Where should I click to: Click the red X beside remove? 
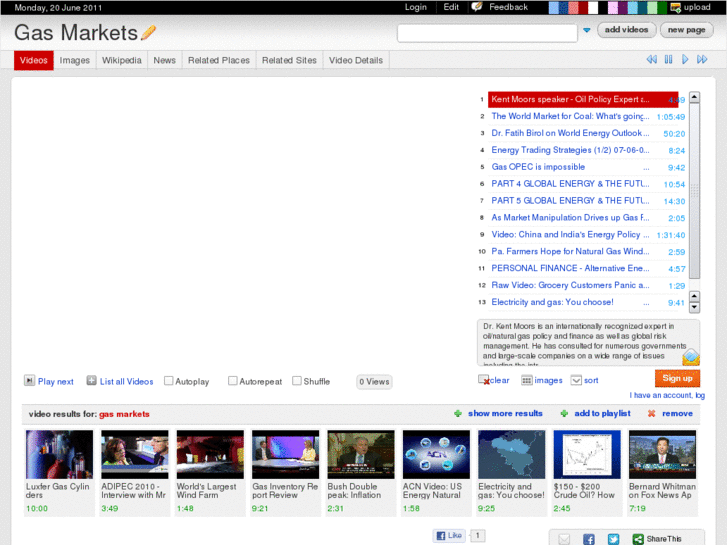pos(651,413)
